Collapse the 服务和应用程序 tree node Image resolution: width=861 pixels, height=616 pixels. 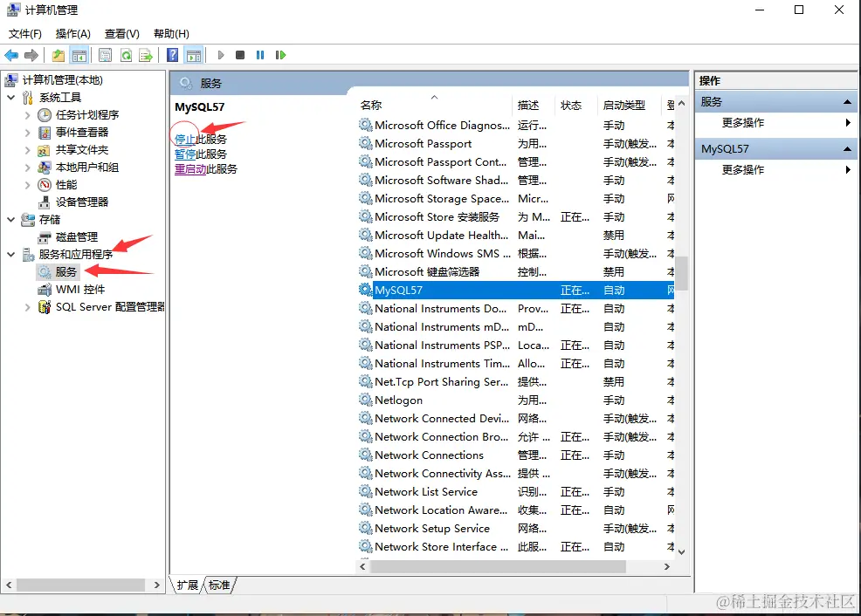click(11, 255)
